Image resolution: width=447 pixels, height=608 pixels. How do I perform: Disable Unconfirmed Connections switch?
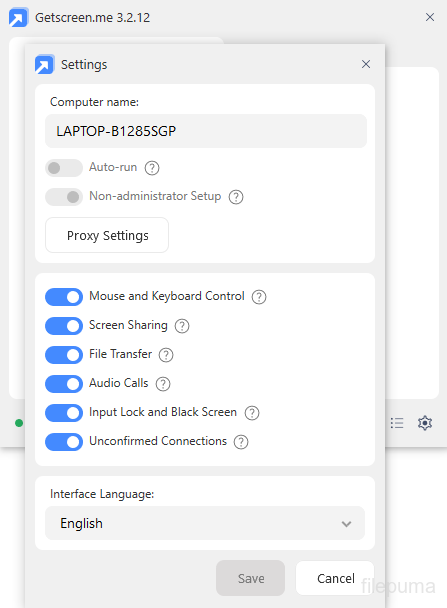coord(64,442)
